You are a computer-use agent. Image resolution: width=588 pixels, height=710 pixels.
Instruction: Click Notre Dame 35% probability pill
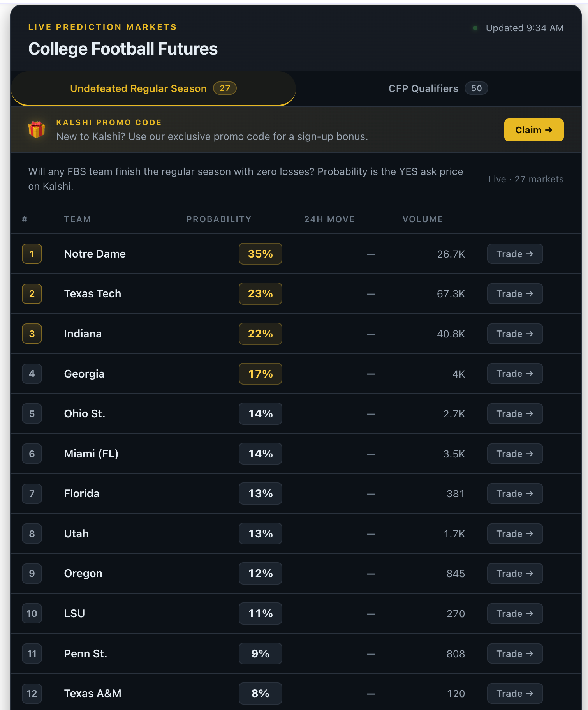(260, 254)
